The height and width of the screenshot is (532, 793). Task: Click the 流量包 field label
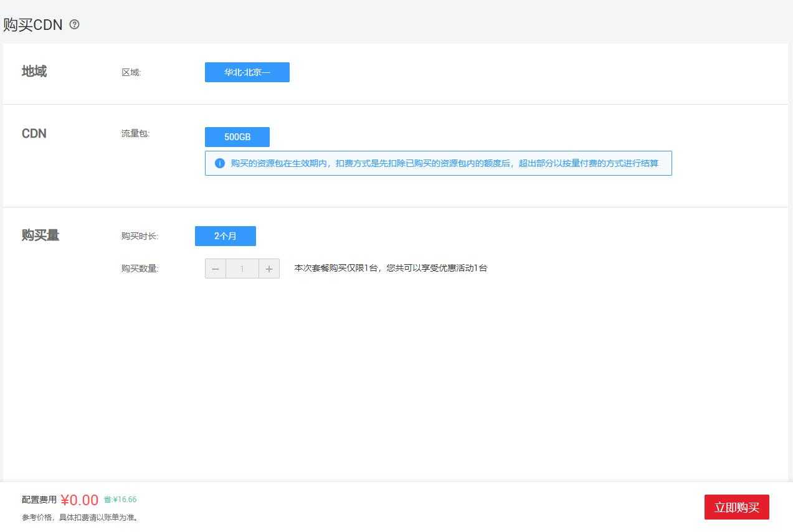(135, 133)
